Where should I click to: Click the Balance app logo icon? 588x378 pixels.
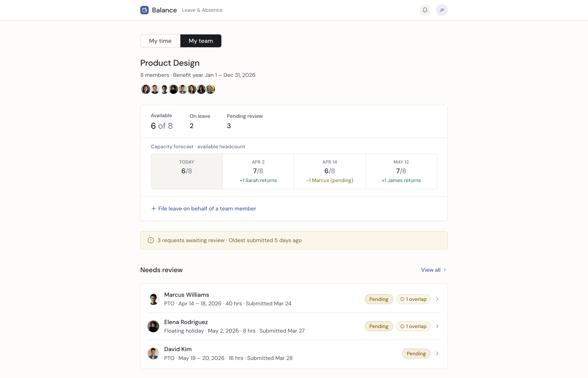point(144,10)
